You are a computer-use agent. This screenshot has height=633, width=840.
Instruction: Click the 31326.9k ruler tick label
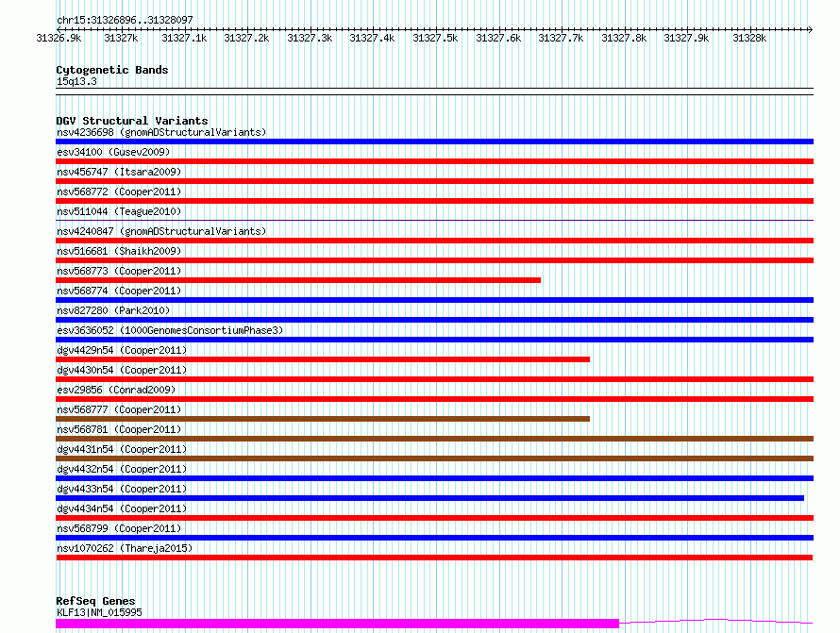59,38
